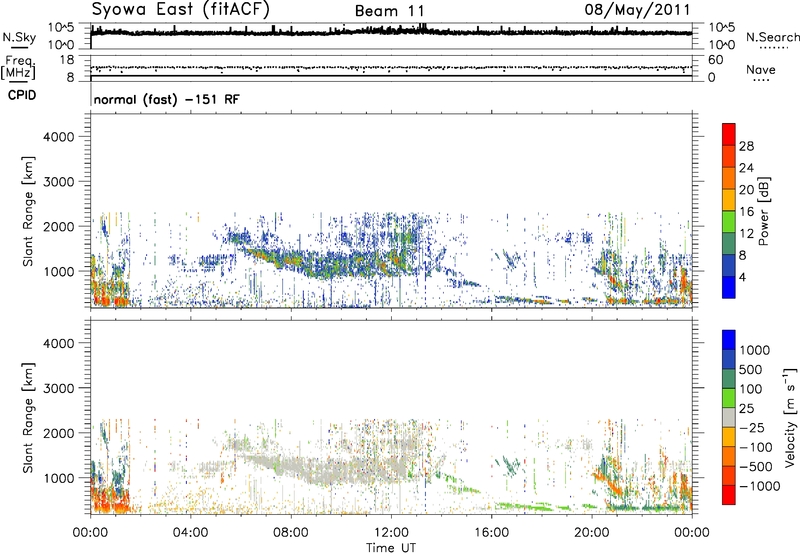Click the light green 25–100 Velocity colorbar segment
Viewport: 800px width, 554px height.
[729, 398]
